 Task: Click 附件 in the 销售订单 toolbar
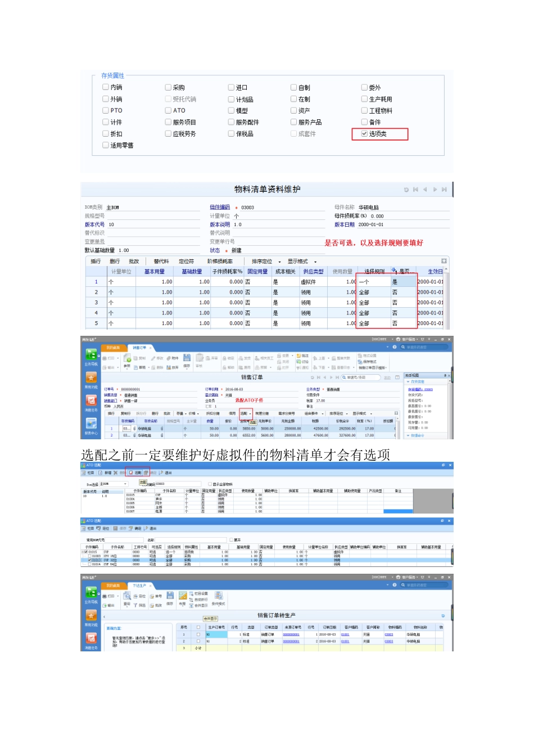pos(173,358)
